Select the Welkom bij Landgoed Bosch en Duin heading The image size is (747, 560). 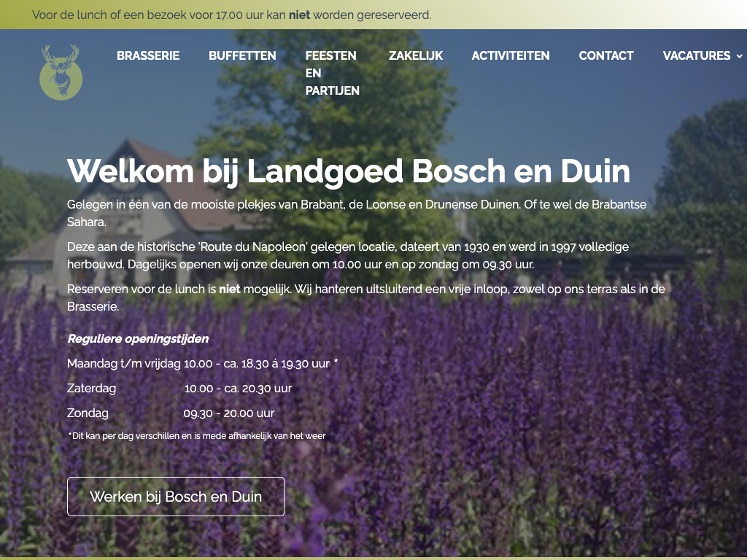click(x=349, y=171)
